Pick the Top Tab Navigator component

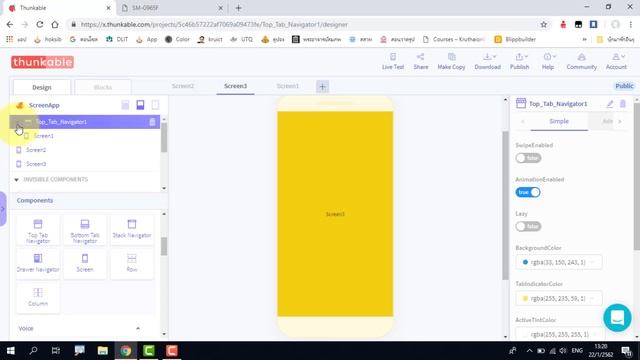tap(38, 231)
